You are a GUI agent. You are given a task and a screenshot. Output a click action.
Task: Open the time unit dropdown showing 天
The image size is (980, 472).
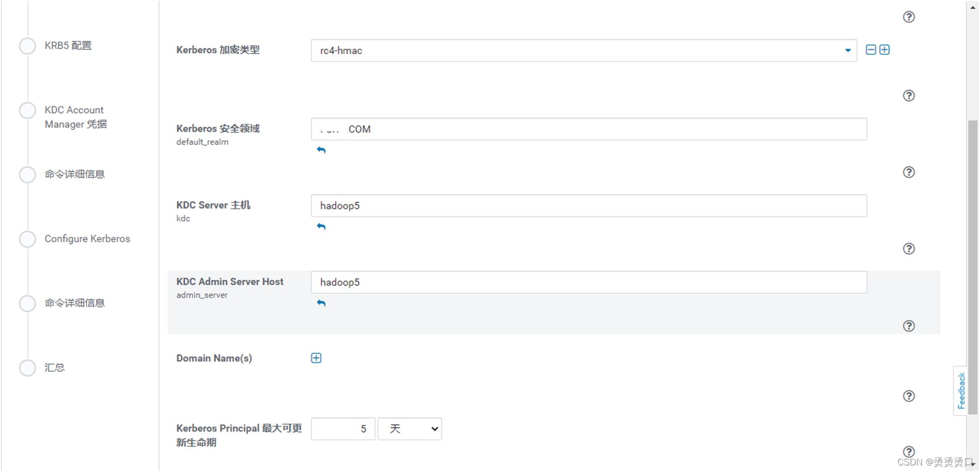click(x=410, y=429)
